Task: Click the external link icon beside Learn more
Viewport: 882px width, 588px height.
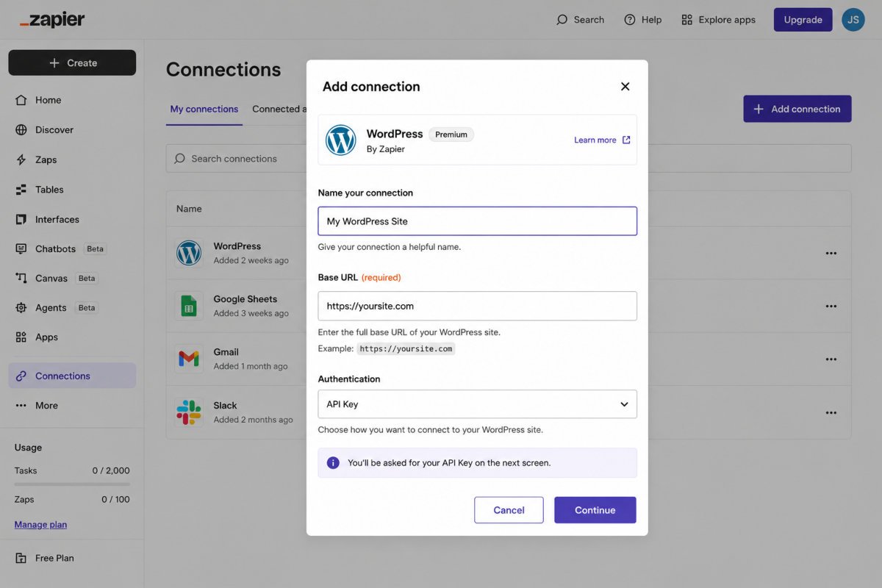Action: click(x=626, y=140)
